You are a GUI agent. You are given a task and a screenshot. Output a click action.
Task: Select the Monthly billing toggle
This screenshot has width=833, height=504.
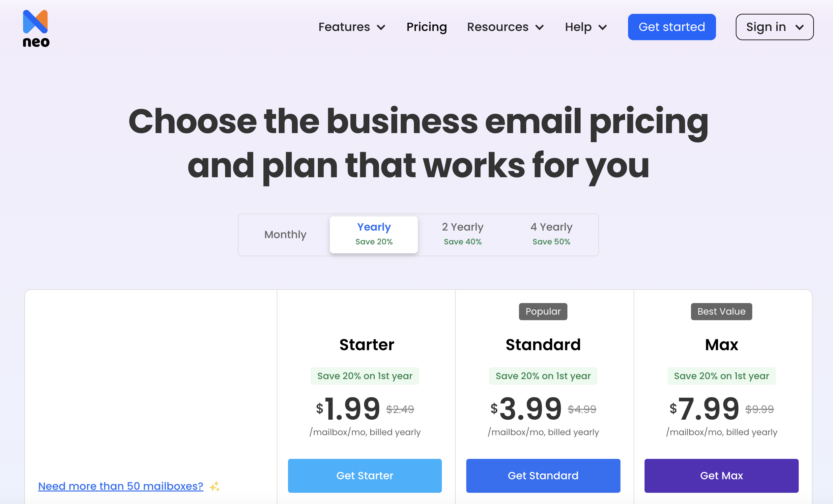pyautogui.click(x=285, y=233)
